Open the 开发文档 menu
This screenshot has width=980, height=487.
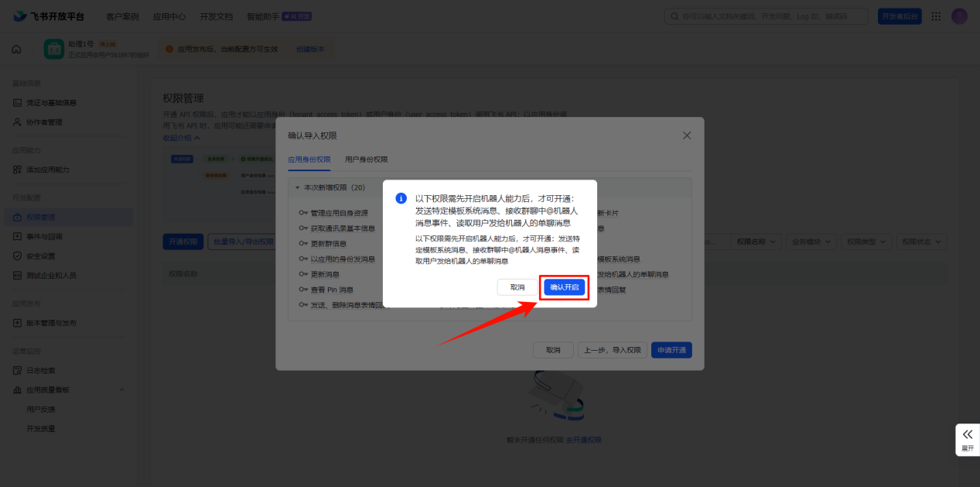click(x=215, y=15)
